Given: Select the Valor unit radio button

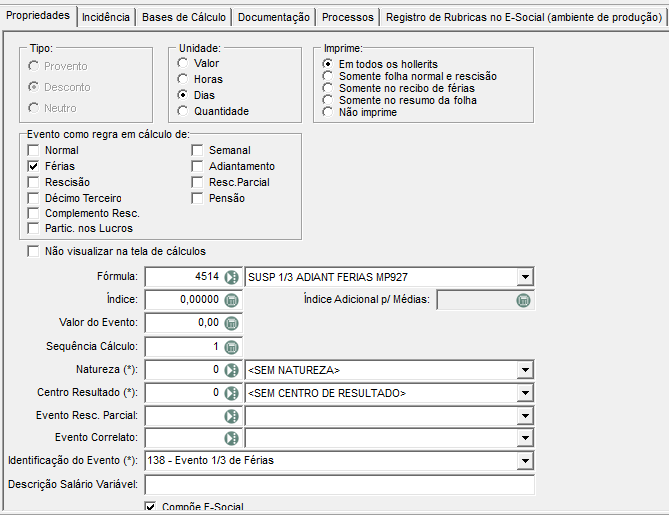Looking at the screenshot, I should click(183, 63).
